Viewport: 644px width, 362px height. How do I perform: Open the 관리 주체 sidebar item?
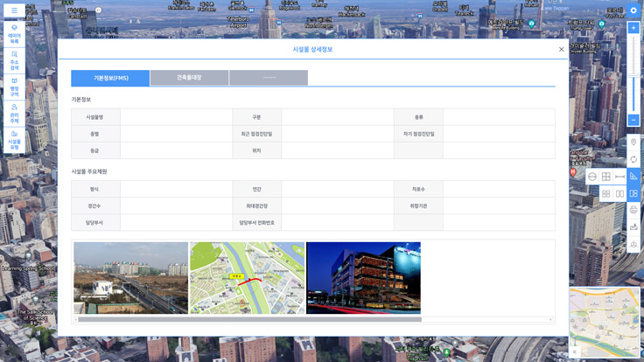pos(14,112)
